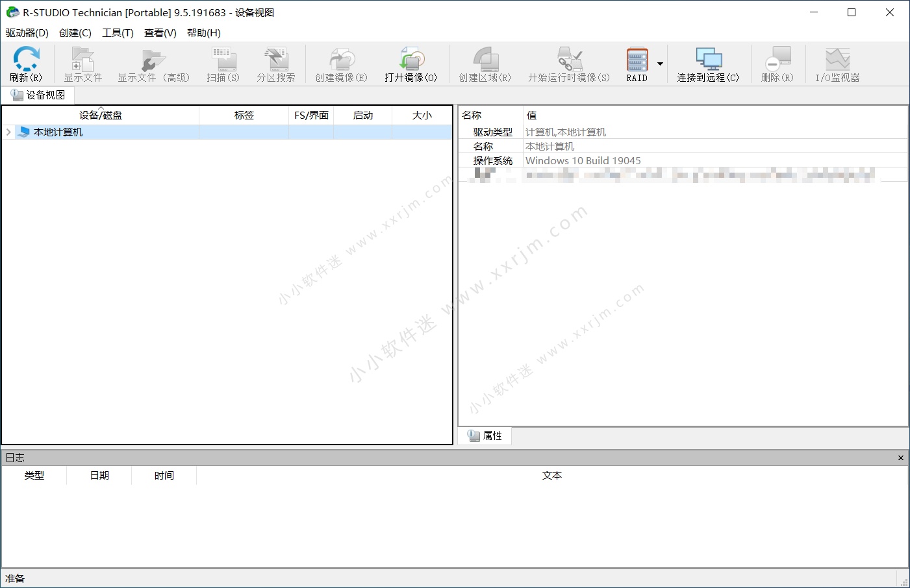Open the RAID dropdown arrow

coord(660,64)
